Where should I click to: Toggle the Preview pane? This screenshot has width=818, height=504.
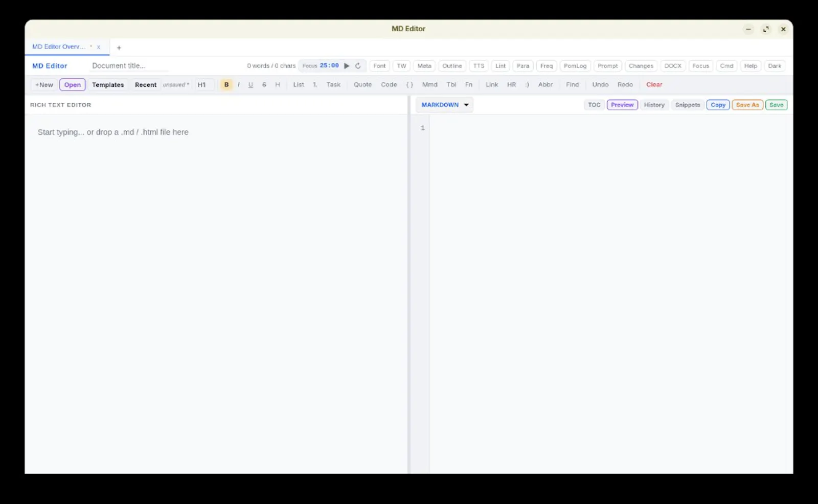(622, 105)
